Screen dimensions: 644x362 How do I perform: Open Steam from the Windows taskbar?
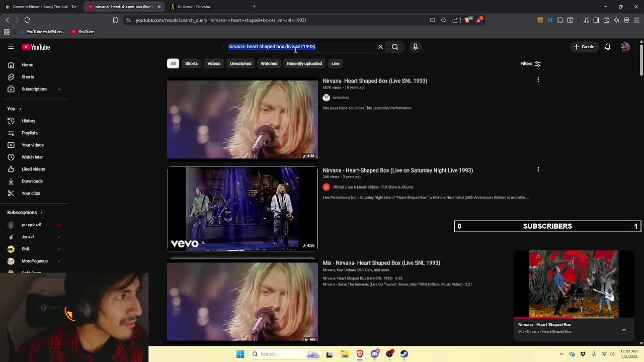click(x=404, y=354)
